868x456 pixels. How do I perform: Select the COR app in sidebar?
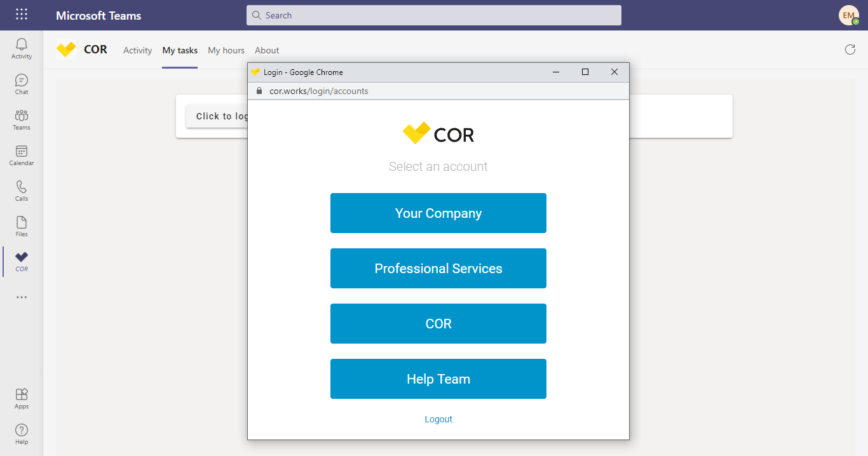[22, 262]
